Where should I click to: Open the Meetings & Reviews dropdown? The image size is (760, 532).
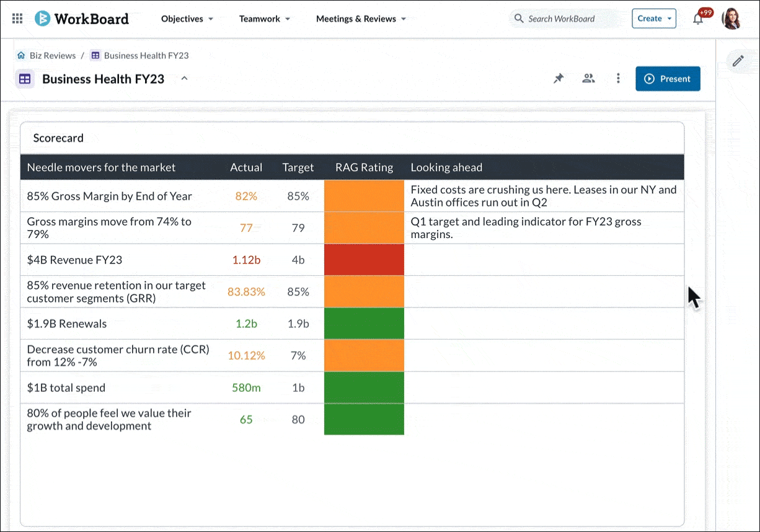(361, 19)
